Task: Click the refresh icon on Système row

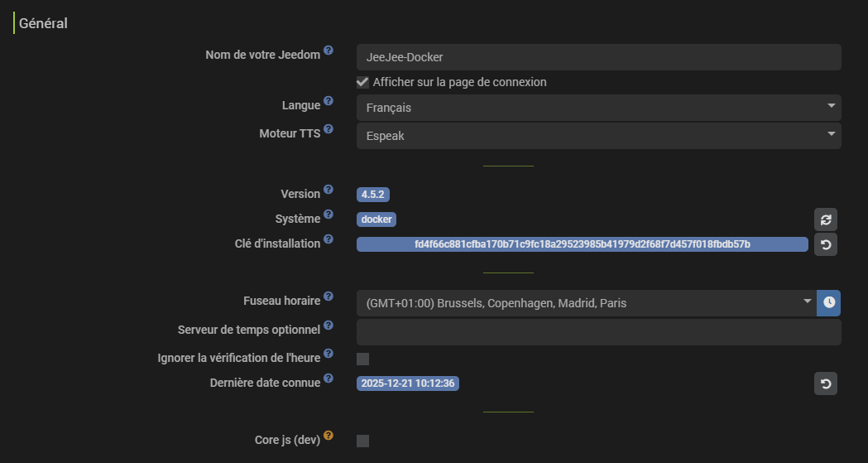Action: point(825,219)
